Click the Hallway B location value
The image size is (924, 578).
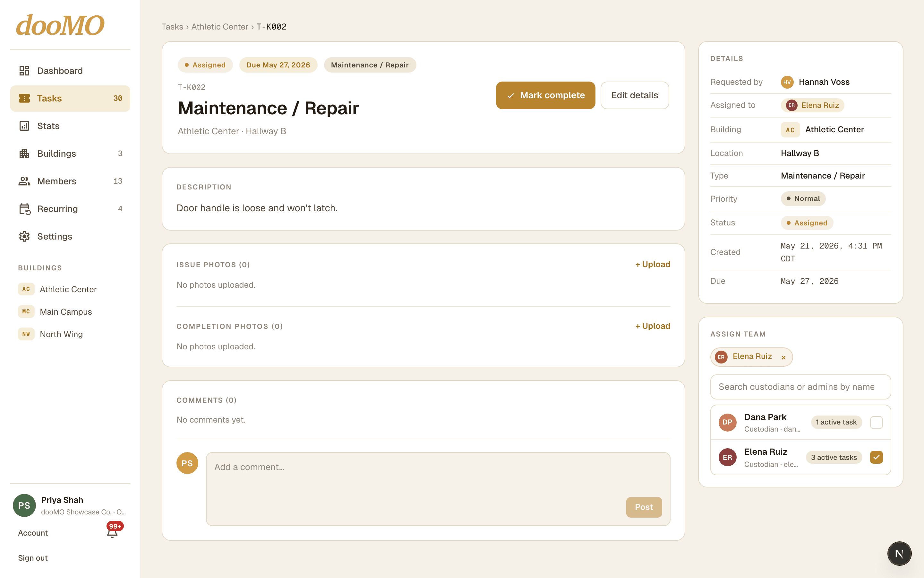pos(800,153)
